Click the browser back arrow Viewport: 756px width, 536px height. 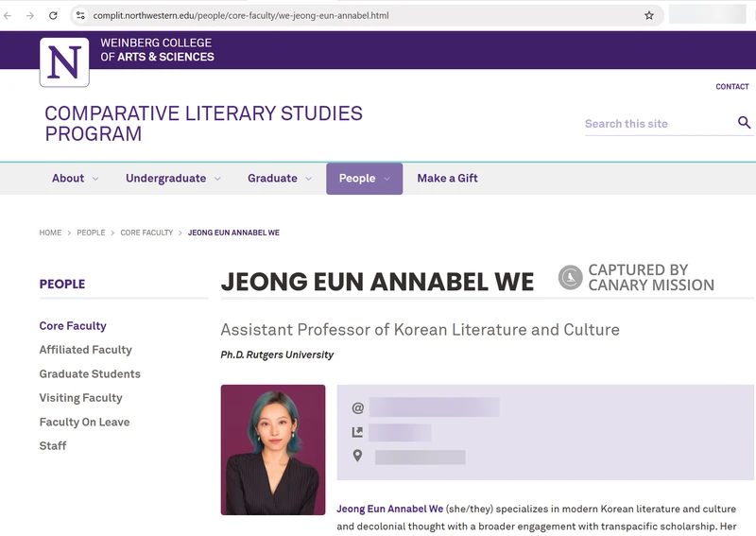[x=9, y=16]
